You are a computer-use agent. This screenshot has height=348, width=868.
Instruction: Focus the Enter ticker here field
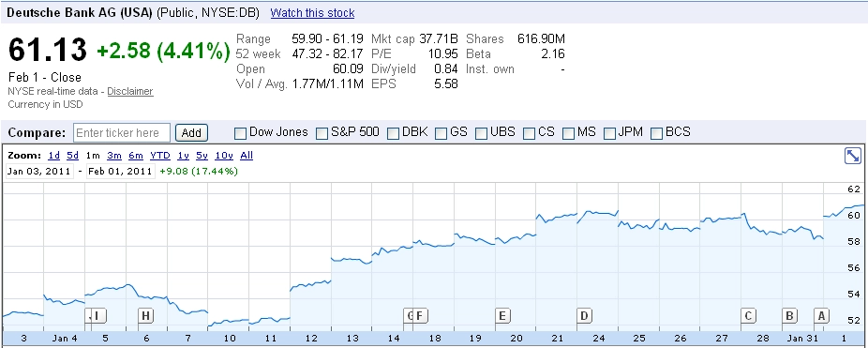122,133
